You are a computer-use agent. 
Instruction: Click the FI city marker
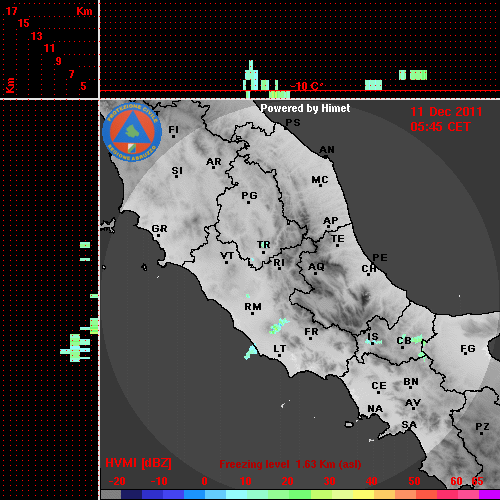[x=173, y=131]
